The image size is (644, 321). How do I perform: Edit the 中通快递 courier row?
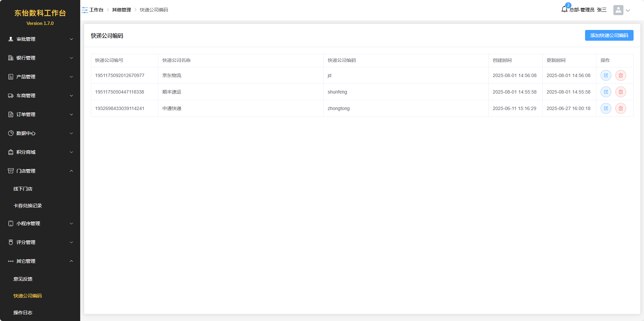coord(606,108)
